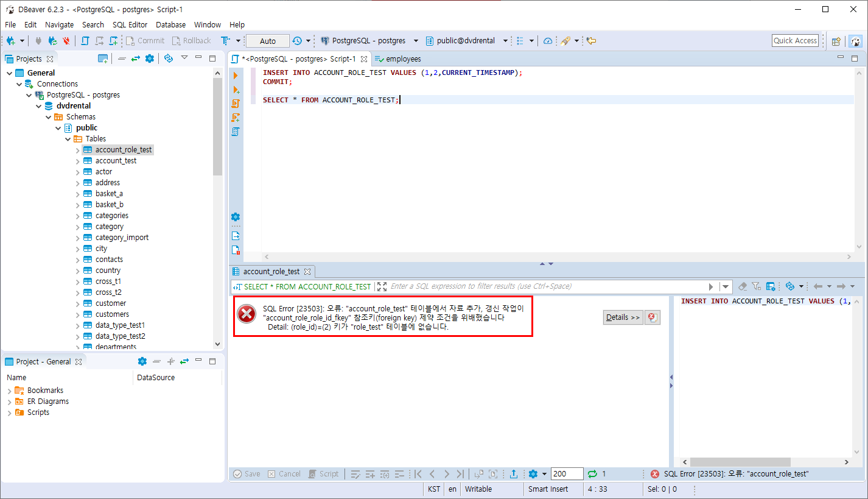
Task: Click the Writable status bar entry
Action: [x=478, y=489]
